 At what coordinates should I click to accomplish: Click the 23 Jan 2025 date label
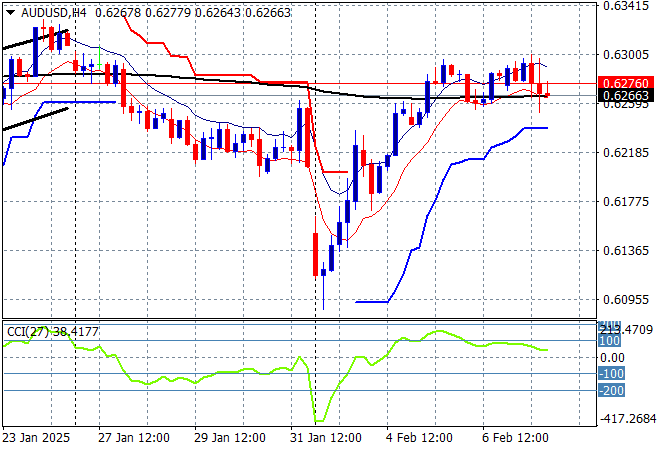(x=38, y=437)
